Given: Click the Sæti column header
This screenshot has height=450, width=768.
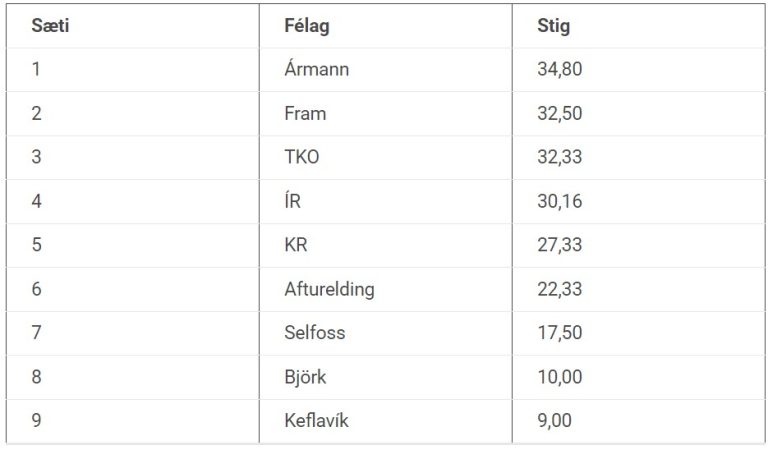Looking at the screenshot, I should click(50, 26).
